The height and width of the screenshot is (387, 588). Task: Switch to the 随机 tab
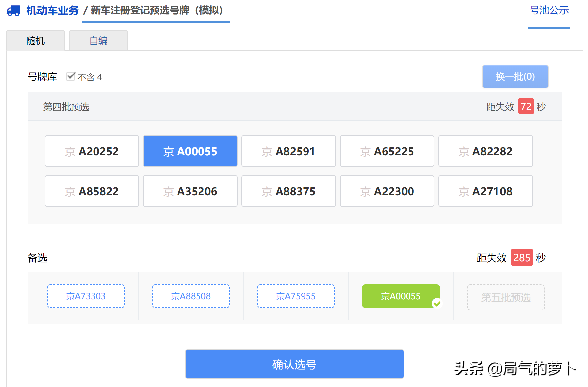click(x=35, y=40)
